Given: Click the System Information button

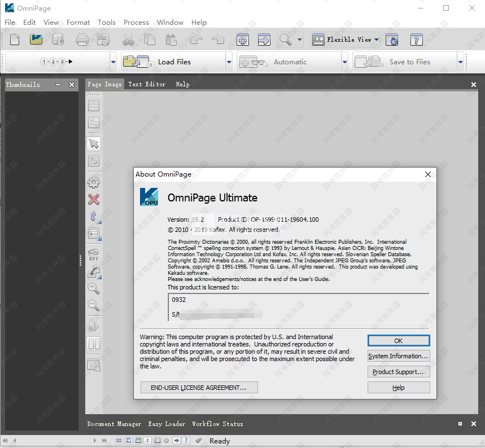Looking at the screenshot, I should click(399, 356).
